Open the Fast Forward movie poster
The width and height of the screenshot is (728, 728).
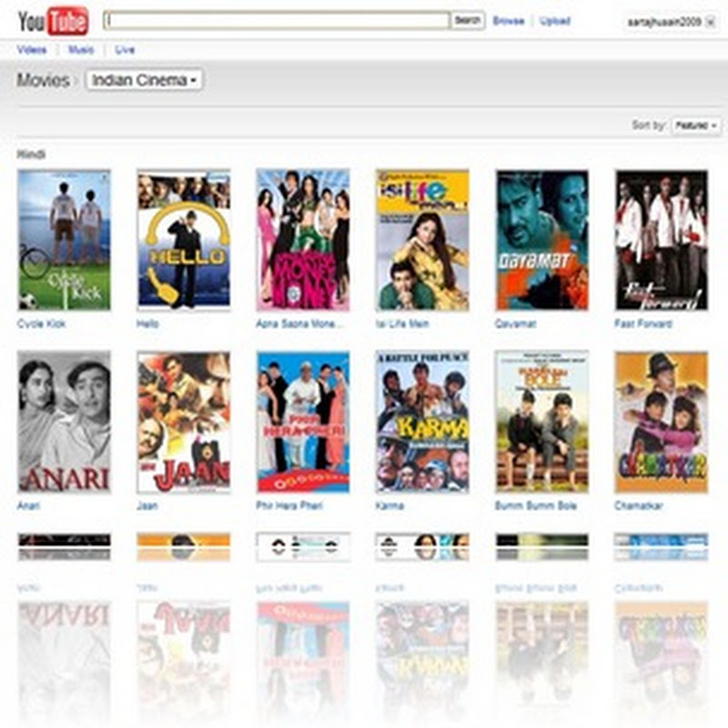click(x=662, y=239)
